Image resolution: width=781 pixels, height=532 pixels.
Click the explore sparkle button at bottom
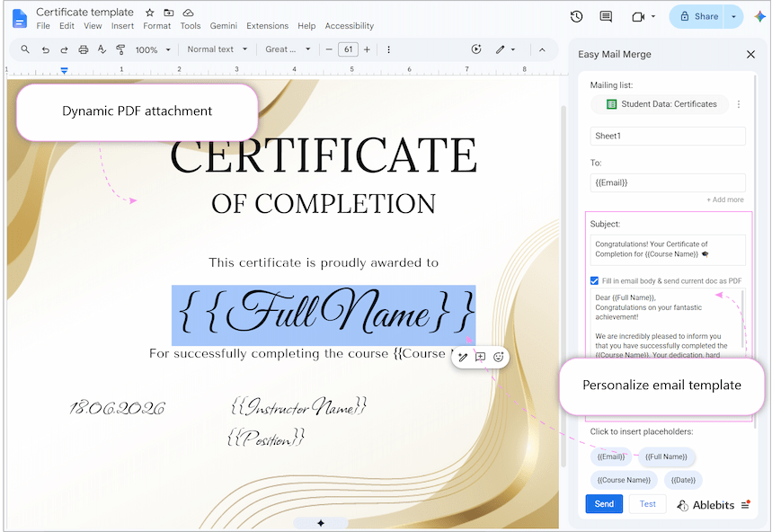[321, 523]
